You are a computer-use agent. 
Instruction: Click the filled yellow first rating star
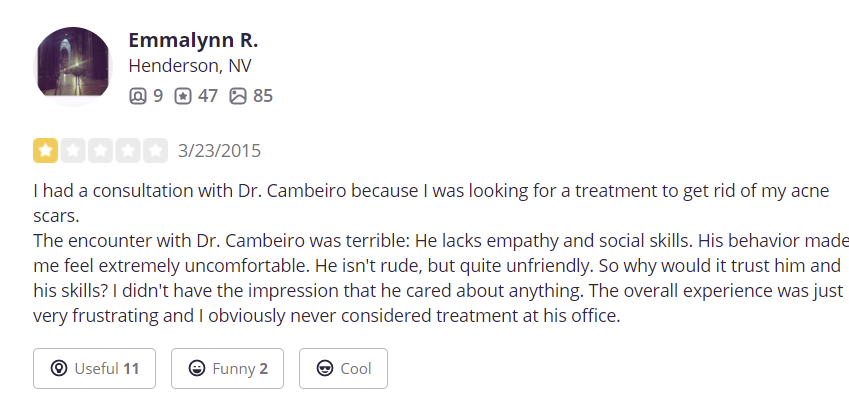pyautogui.click(x=45, y=151)
